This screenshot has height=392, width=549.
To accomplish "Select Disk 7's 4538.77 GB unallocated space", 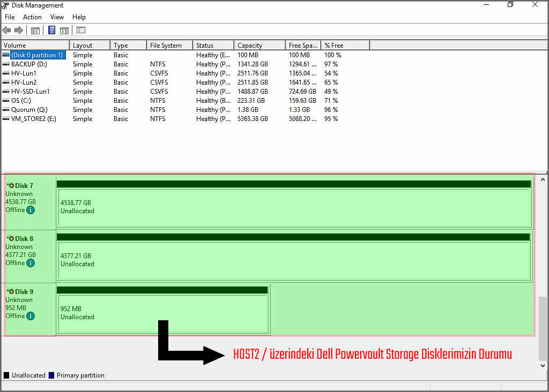I will click(294, 207).
